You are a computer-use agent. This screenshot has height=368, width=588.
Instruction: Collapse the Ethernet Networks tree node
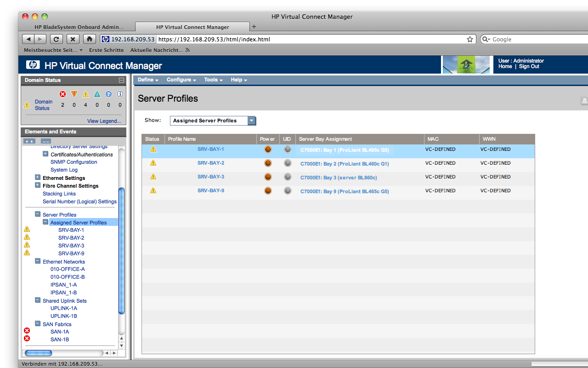pyautogui.click(x=38, y=261)
